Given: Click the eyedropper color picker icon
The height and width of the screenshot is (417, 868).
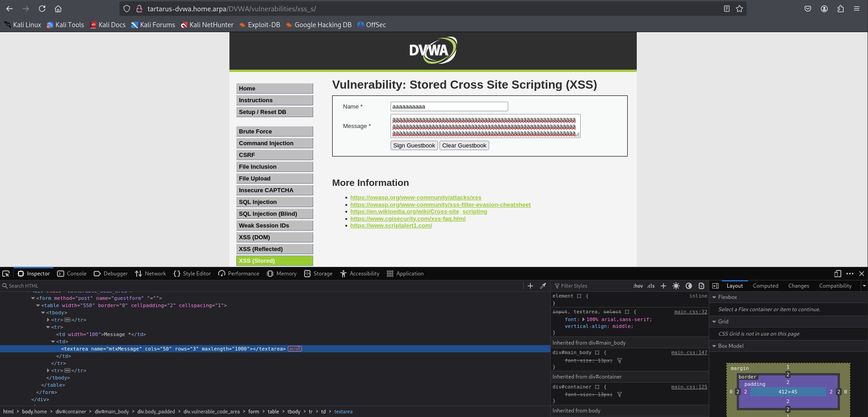Looking at the screenshot, I should pos(543,286).
